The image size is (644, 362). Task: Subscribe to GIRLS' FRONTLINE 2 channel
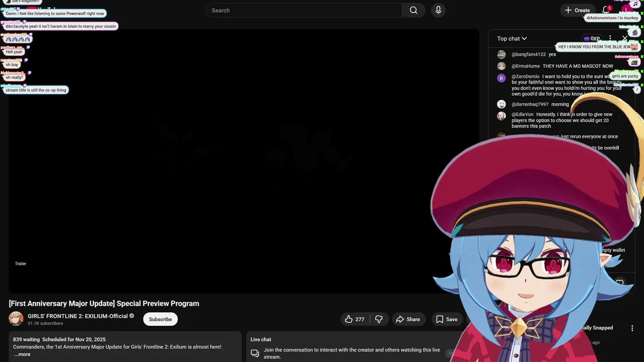click(160, 319)
